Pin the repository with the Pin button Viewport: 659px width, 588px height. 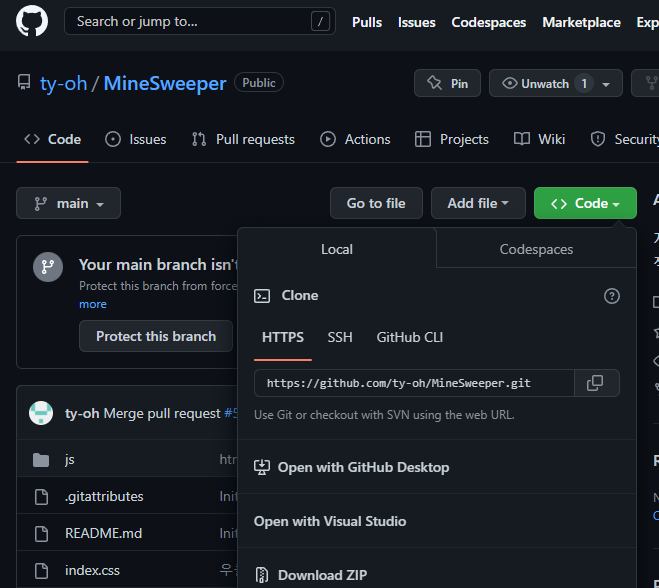447,83
